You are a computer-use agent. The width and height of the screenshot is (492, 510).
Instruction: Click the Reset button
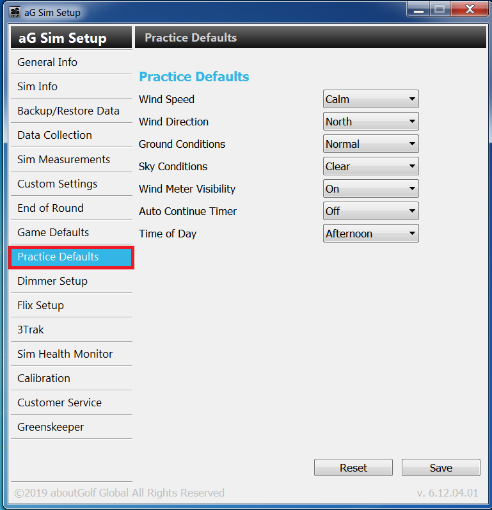(353, 468)
